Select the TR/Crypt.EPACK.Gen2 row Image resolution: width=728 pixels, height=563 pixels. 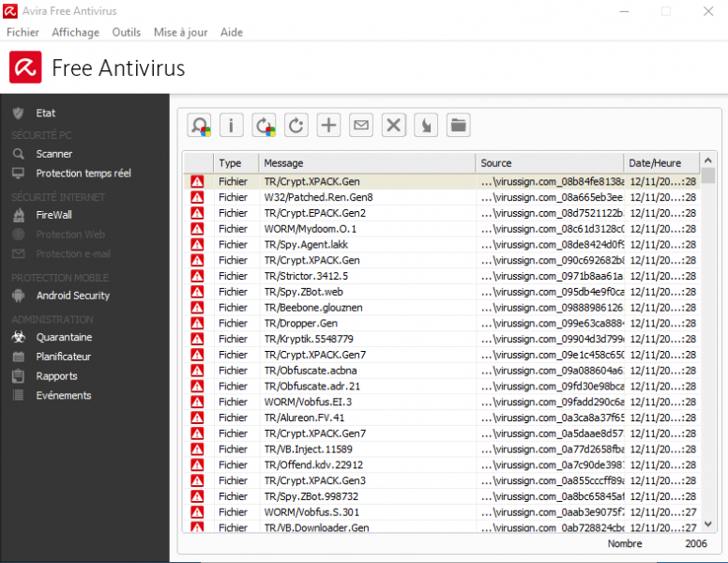pos(442,213)
